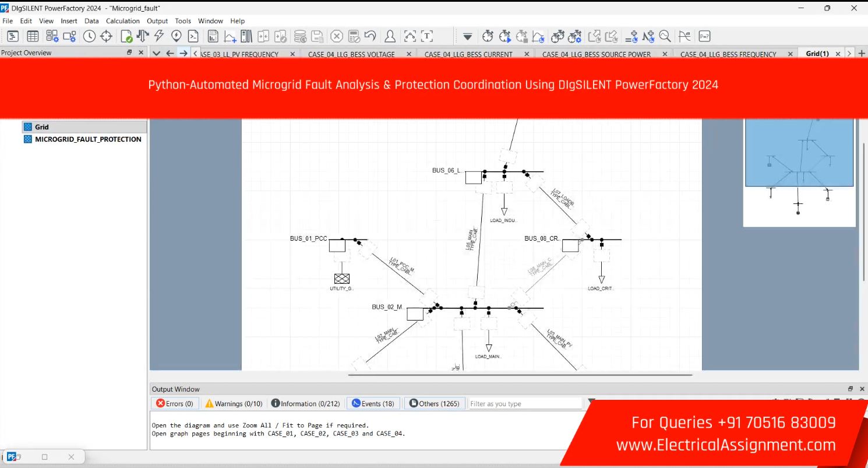Open the Tools menu
The image size is (868, 468).
[183, 21]
